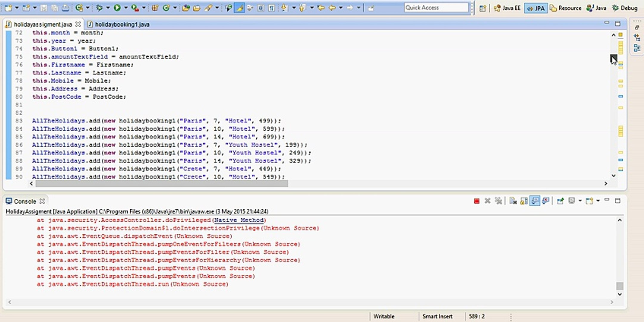Viewport: 644px width, 322px height.
Task: Switch to Java EE perspective
Action: pyautogui.click(x=507, y=8)
